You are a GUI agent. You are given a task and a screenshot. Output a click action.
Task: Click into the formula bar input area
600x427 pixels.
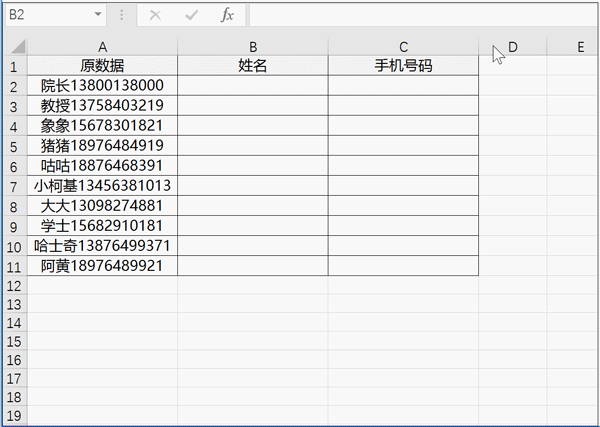coord(424,15)
